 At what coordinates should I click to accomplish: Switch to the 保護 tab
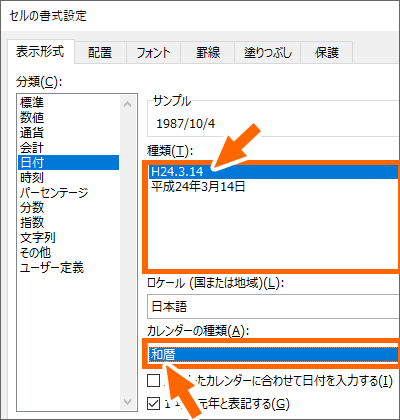(x=327, y=53)
